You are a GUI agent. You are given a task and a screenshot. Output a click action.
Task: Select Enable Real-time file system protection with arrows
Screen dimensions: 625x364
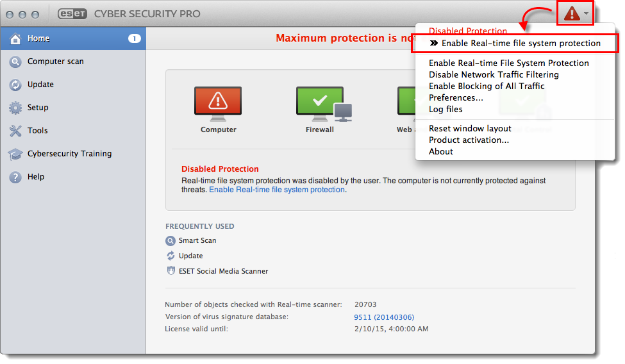[x=515, y=44]
